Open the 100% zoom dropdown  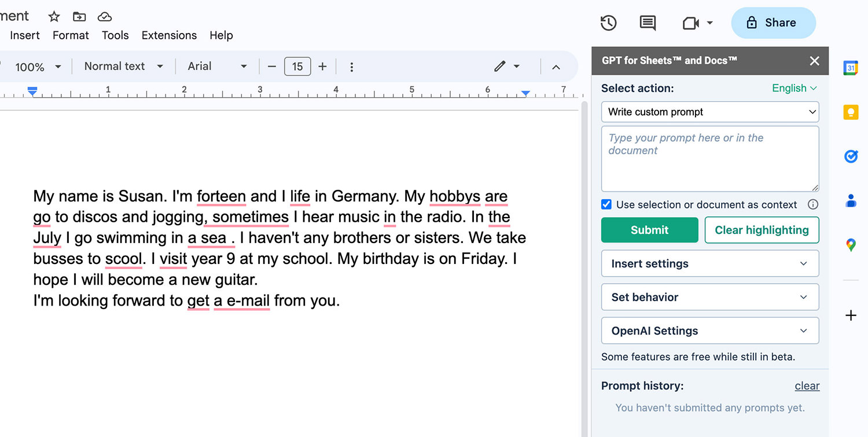38,67
